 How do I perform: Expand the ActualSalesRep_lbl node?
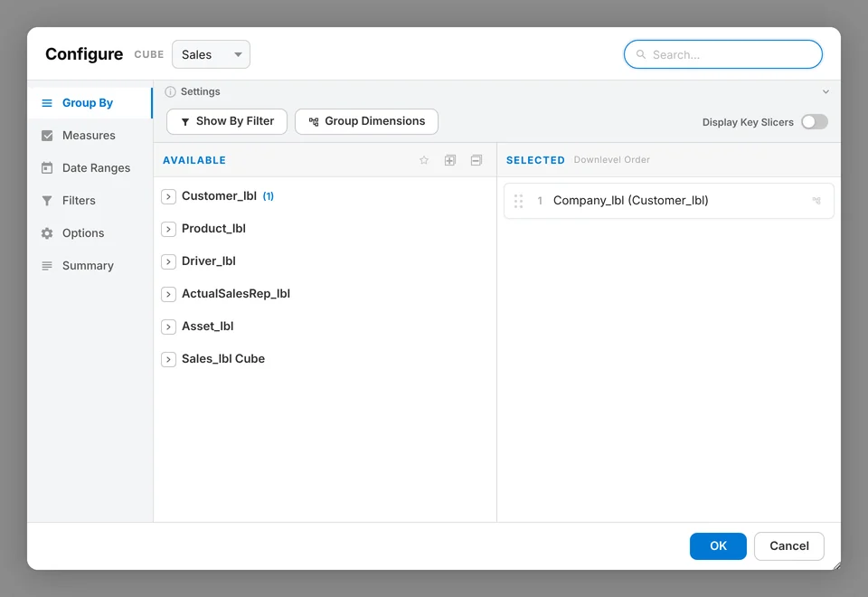(168, 294)
